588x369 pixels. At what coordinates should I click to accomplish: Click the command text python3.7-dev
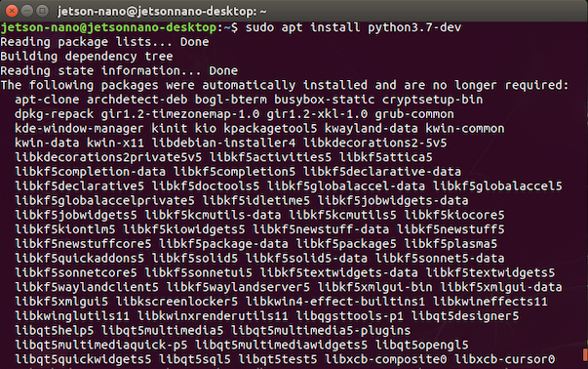click(x=414, y=27)
